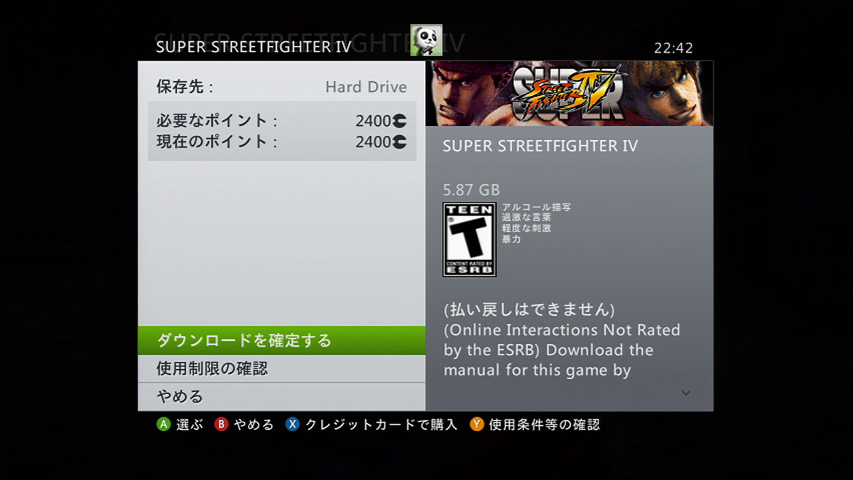The image size is (853, 480).
Task: Open the 使用制限の確認 menu item
Action: coord(282,368)
